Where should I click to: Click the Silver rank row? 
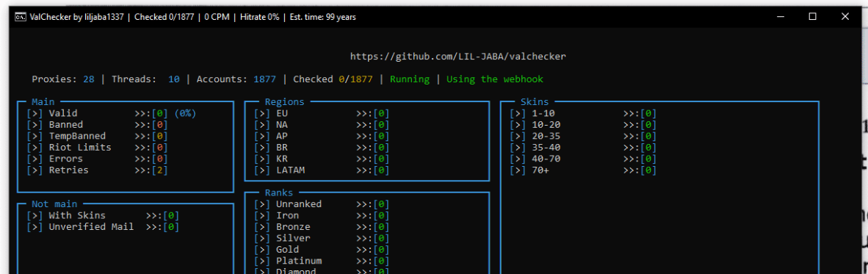point(322,238)
